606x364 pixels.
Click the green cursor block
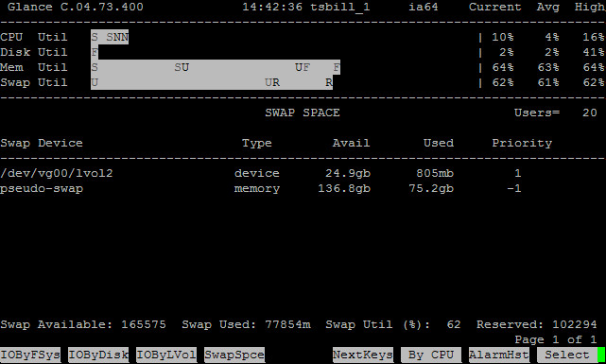click(x=601, y=355)
